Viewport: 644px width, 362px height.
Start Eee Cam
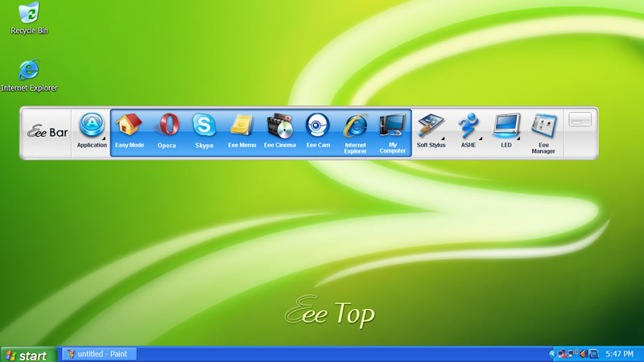(x=317, y=127)
